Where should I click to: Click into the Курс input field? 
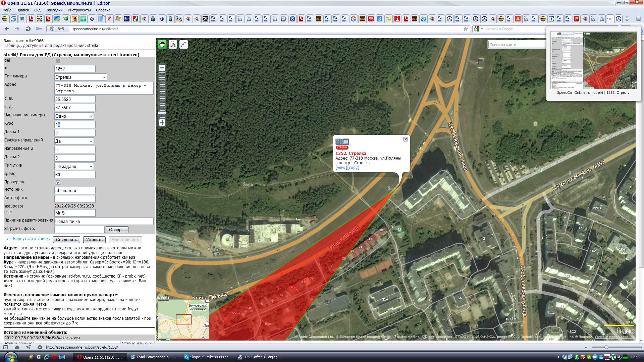pyautogui.click(x=75, y=124)
